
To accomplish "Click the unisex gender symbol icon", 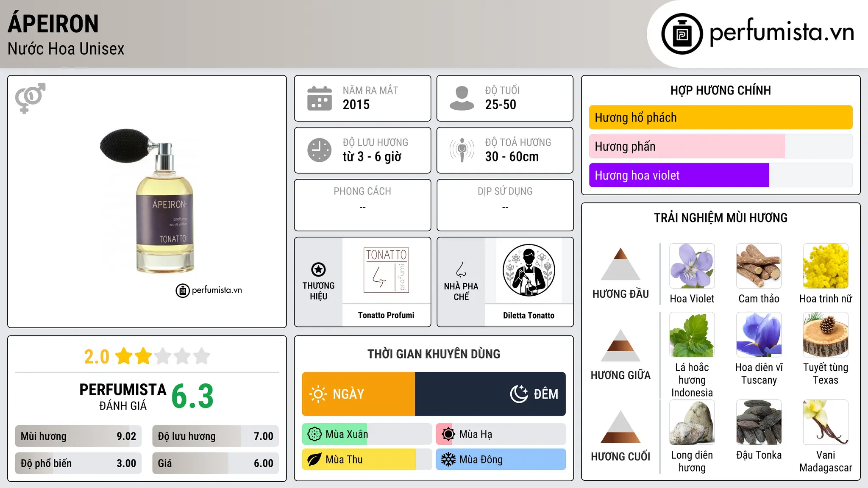I will (x=31, y=98).
